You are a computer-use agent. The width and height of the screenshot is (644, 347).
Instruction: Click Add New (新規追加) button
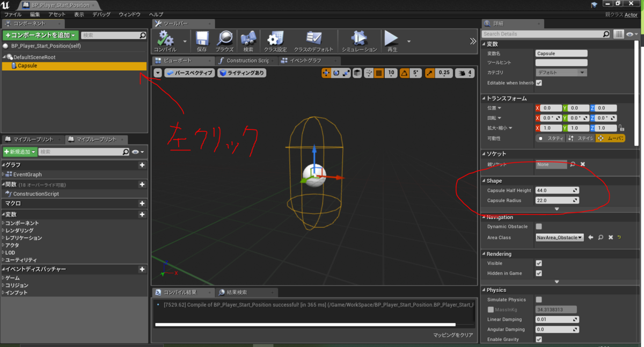click(20, 152)
